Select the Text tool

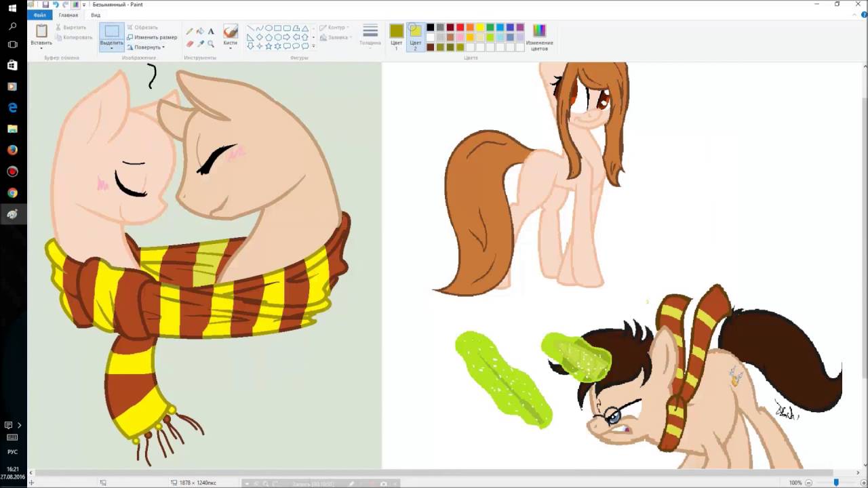(211, 31)
